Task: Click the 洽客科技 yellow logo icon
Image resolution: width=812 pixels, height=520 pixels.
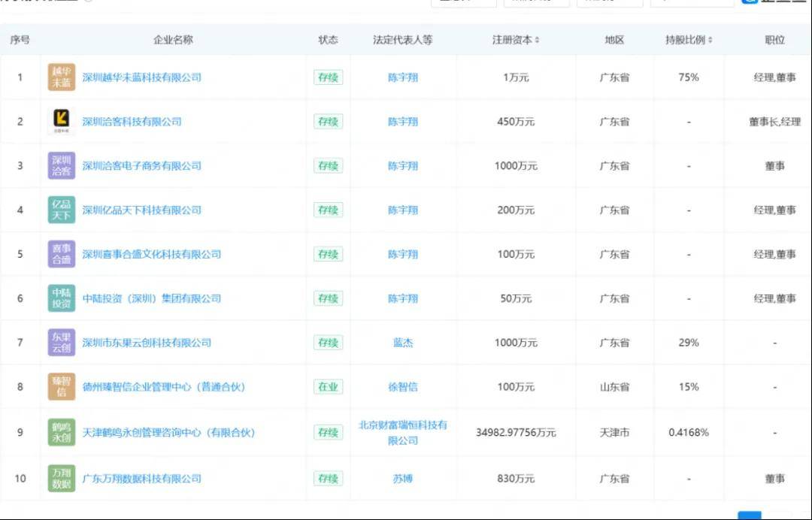Action: 61,121
